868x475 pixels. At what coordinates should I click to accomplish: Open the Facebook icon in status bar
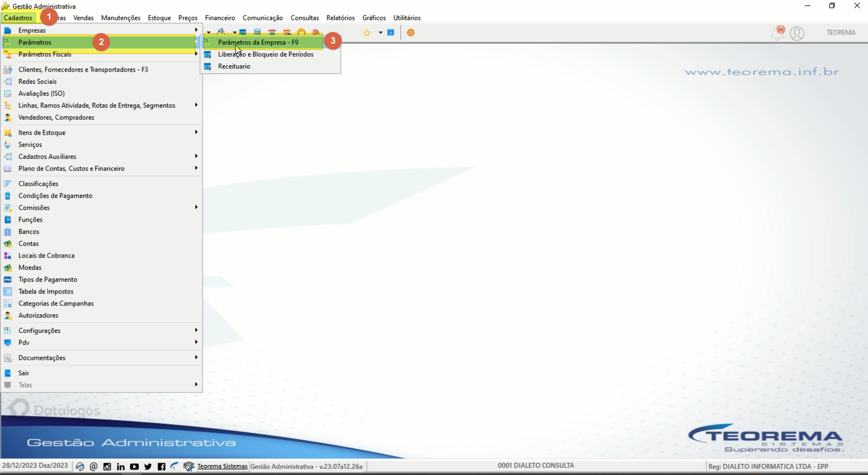point(161,466)
